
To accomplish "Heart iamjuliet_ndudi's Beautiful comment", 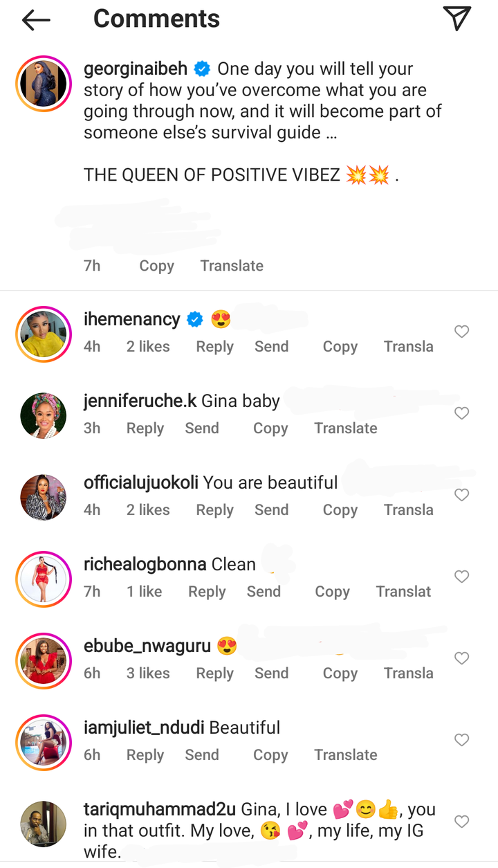I will (461, 741).
